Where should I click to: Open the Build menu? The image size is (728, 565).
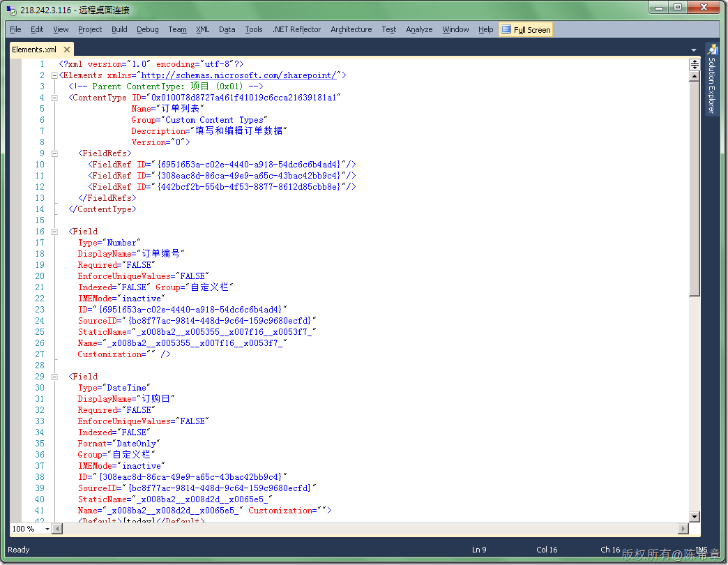point(119,29)
